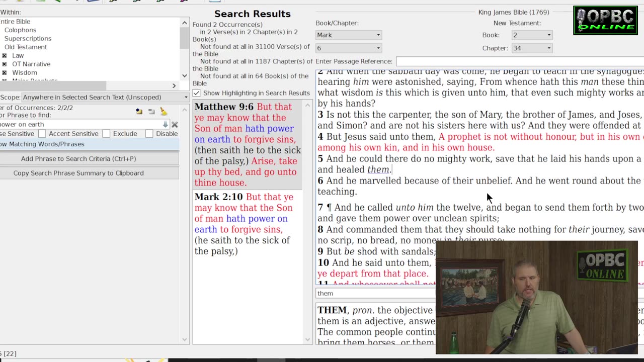Image resolution: width=644 pixels, height=362 pixels.
Task: Click the gray folder icon above search phrase
Action: [151, 111]
